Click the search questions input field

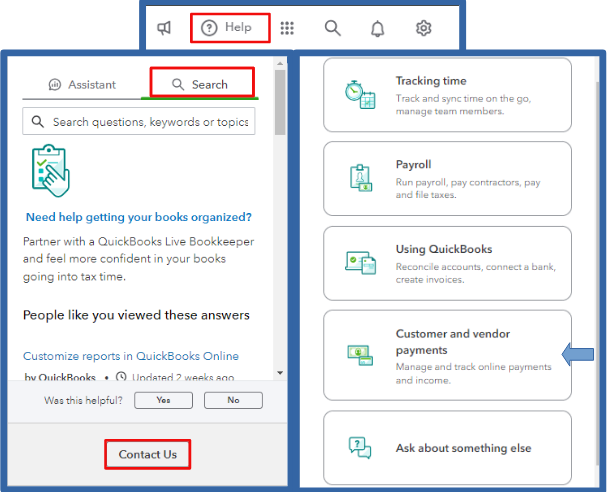(x=139, y=122)
